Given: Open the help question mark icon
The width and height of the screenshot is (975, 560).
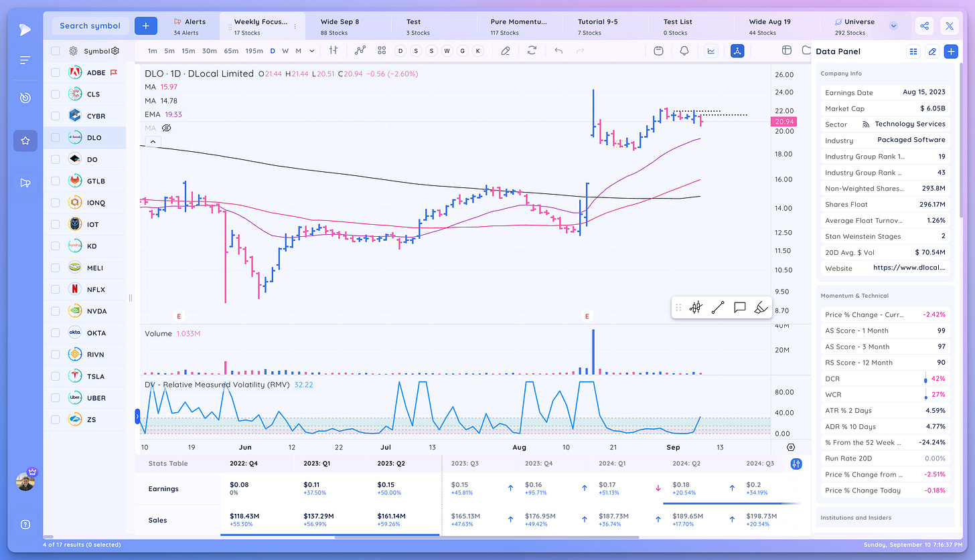Looking at the screenshot, I should [25, 524].
